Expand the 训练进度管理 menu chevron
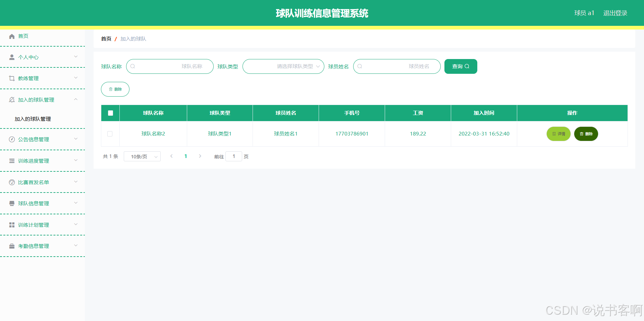This screenshot has width=644, height=321. click(76, 160)
